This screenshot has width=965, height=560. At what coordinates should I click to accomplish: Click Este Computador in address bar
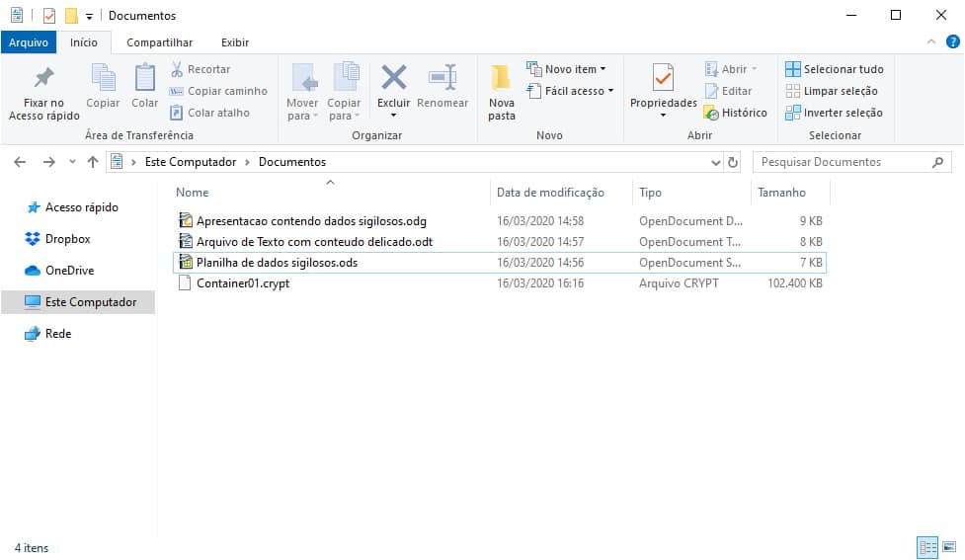pyautogui.click(x=191, y=162)
